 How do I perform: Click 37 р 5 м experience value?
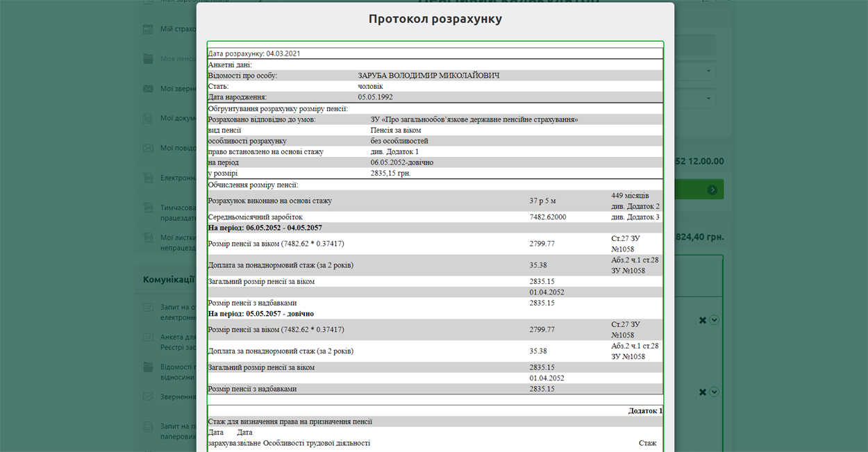(x=543, y=201)
